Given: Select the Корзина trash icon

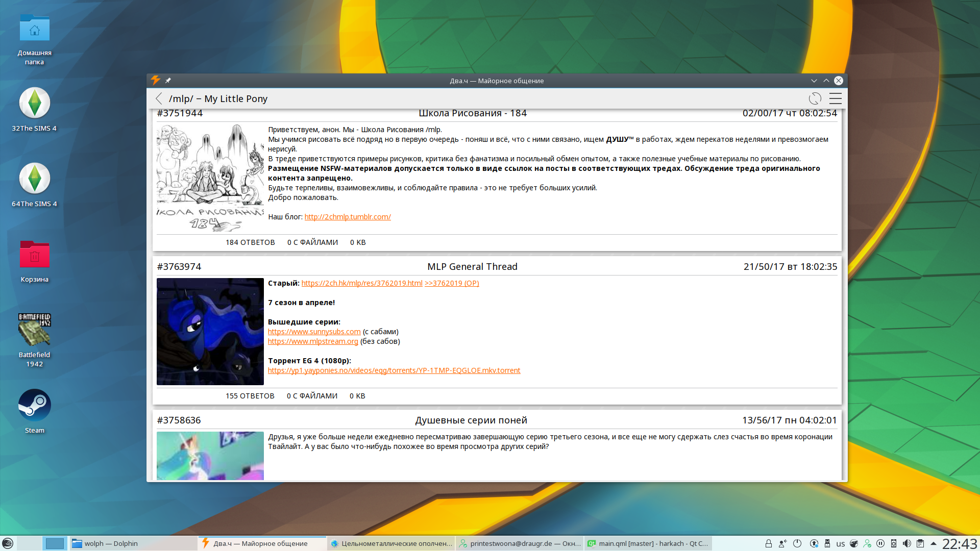Looking at the screenshot, I should click(x=34, y=261).
